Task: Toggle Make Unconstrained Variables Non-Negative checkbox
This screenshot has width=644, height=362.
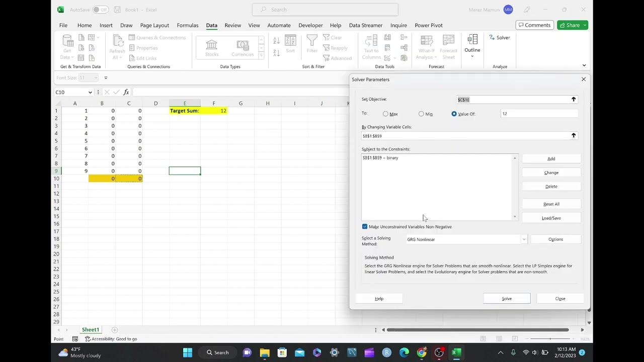Action: click(x=365, y=227)
